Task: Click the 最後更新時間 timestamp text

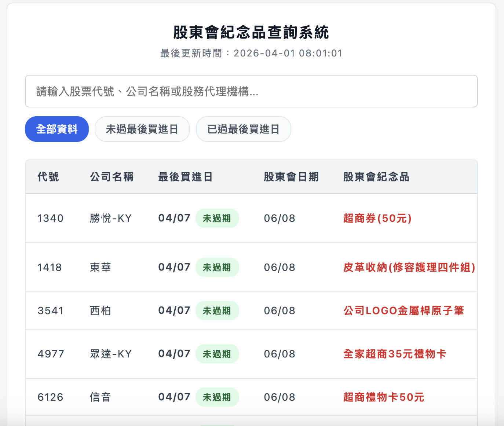Action: (x=251, y=54)
